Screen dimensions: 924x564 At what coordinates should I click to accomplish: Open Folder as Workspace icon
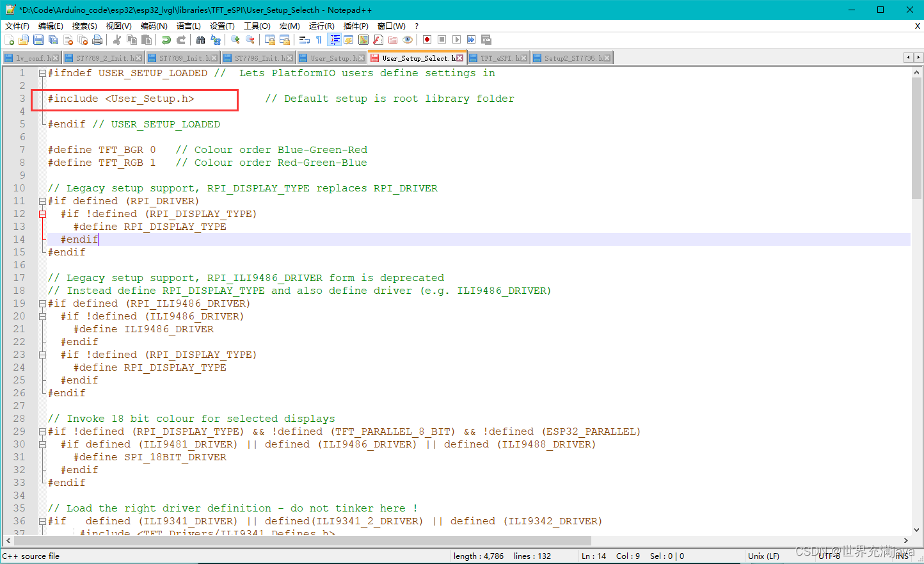click(393, 40)
